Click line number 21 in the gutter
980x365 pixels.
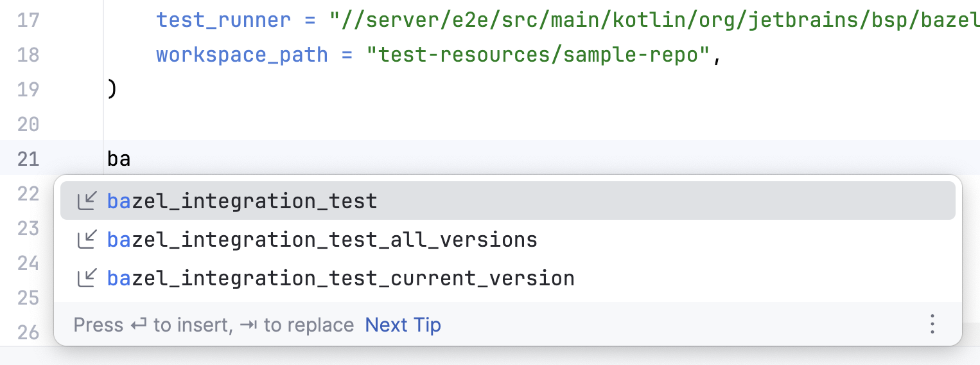click(29, 159)
